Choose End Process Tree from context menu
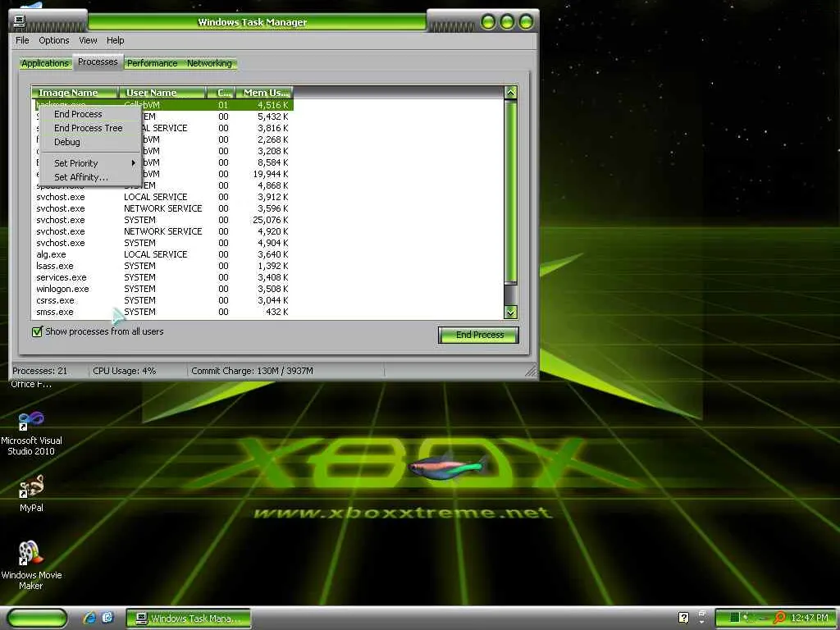Image resolution: width=840 pixels, height=630 pixels. [90, 128]
